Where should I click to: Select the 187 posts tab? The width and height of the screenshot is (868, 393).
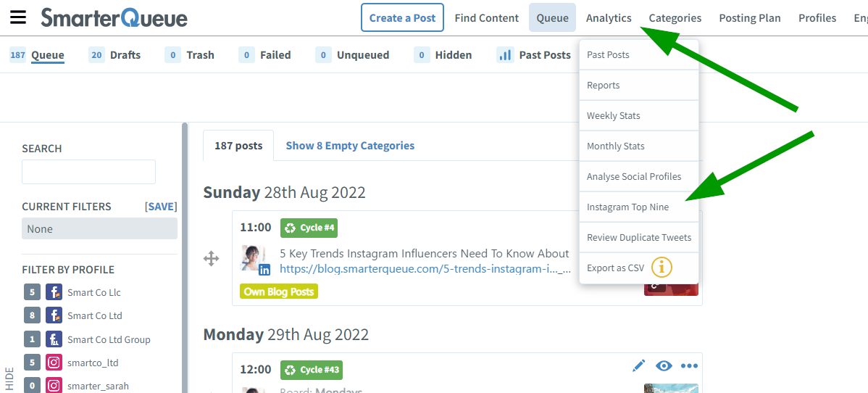click(238, 146)
